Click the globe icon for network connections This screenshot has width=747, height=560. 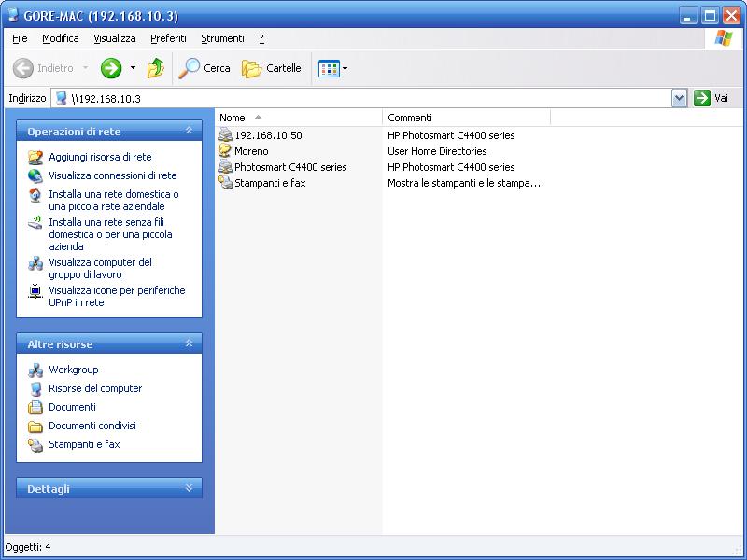point(35,176)
